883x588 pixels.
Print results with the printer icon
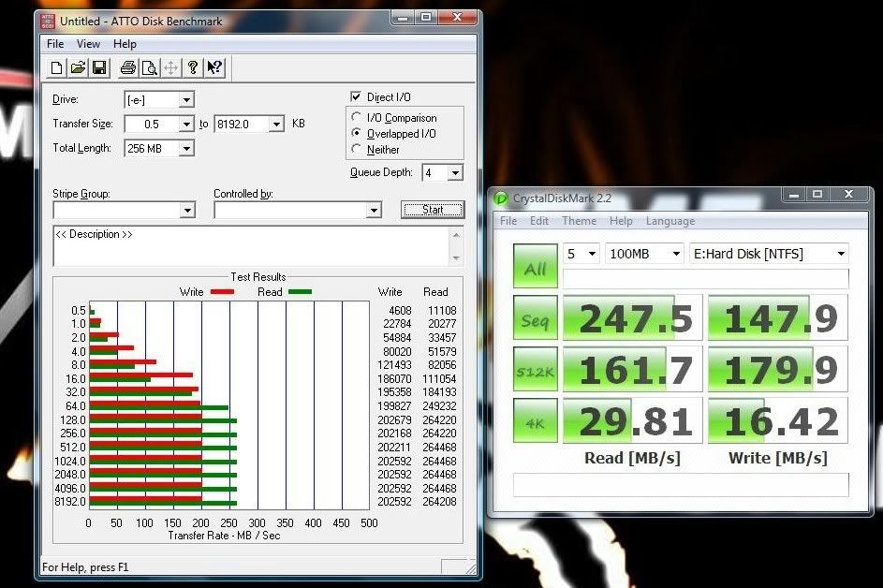128,67
